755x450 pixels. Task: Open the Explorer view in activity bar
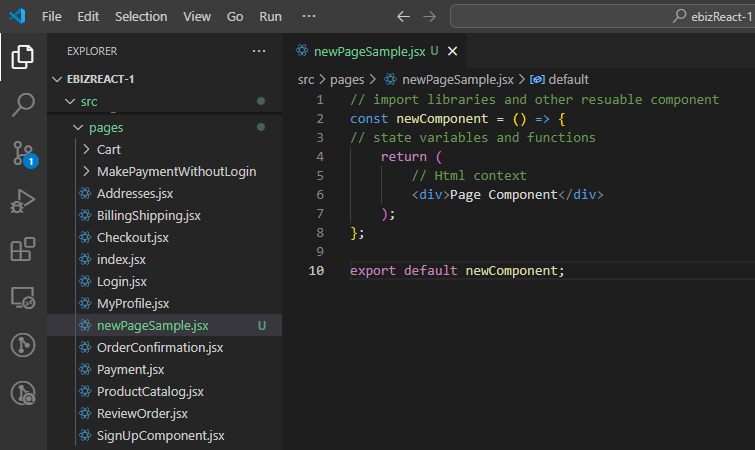(x=23, y=57)
